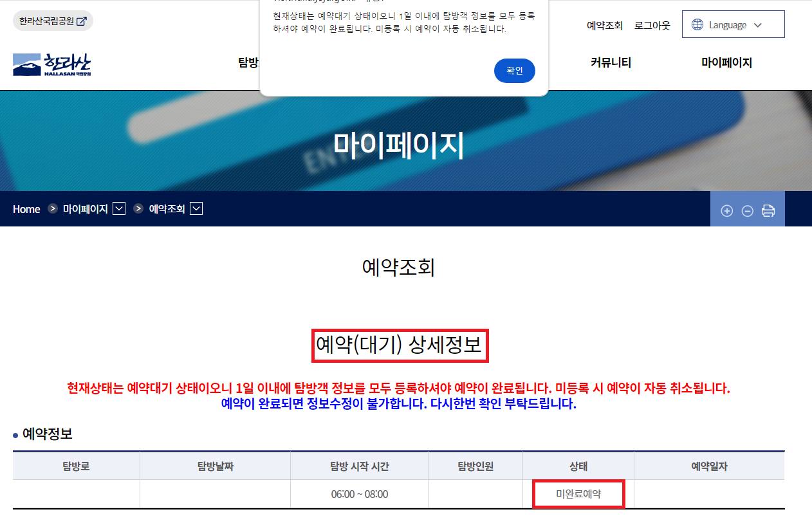Click the 예약조회 page heading
812x523 pixels.
[399, 267]
